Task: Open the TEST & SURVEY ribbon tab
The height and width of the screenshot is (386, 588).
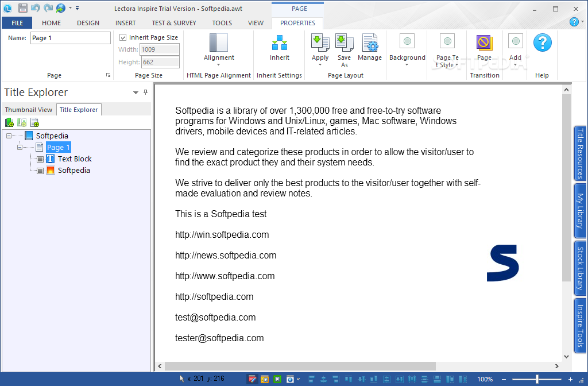Action: (x=174, y=23)
